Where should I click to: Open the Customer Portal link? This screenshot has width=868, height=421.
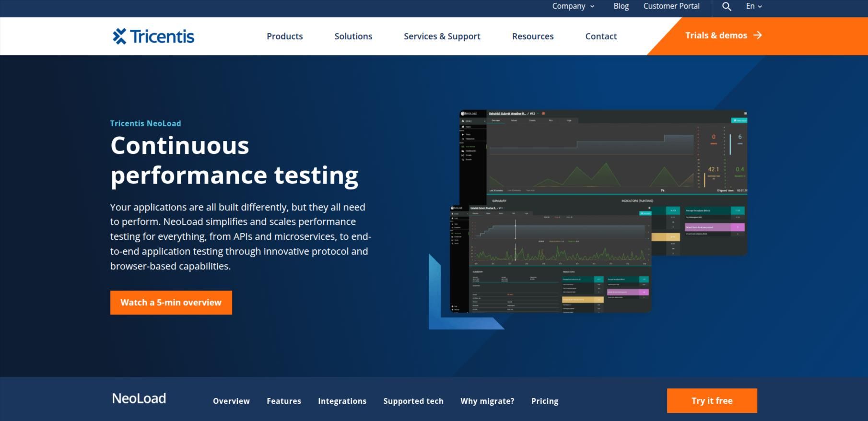(671, 6)
